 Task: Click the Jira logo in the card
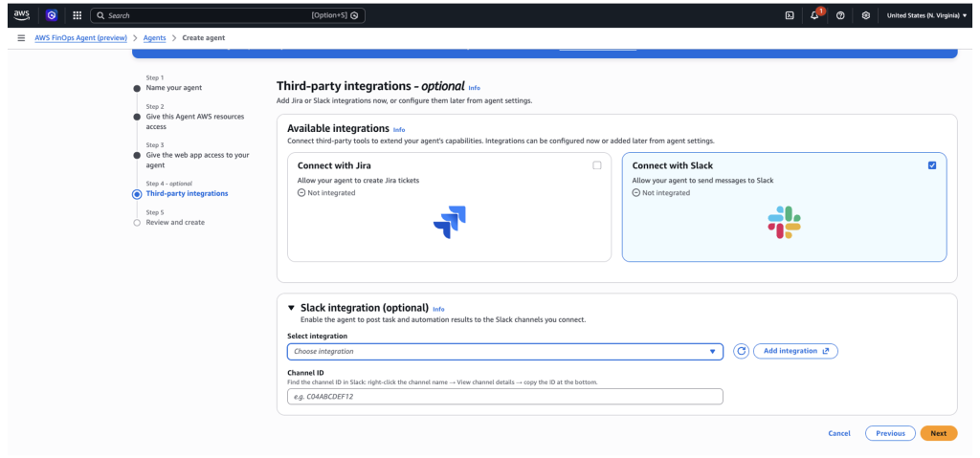coord(450,223)
